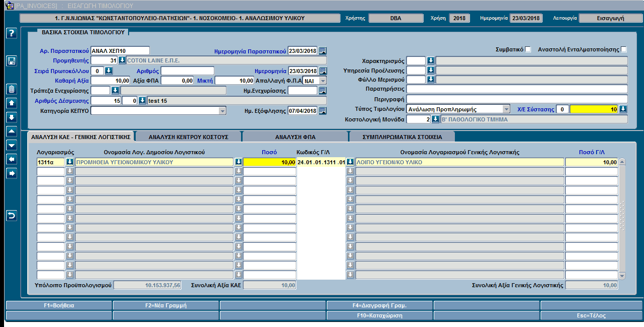
Task: Open lookup list for Σειρά Πρωτοκόλλου
Action: pyautogui.click(x=108, y=71)
